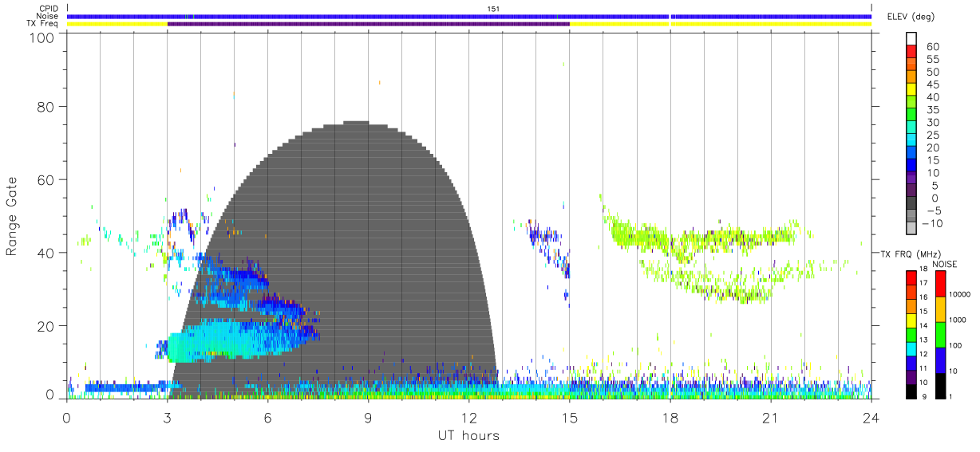Viewport: 980px width, 452px height.
Task: Pick the black 9–10 segment of TX FRQ bar
Action: point(911,391)
